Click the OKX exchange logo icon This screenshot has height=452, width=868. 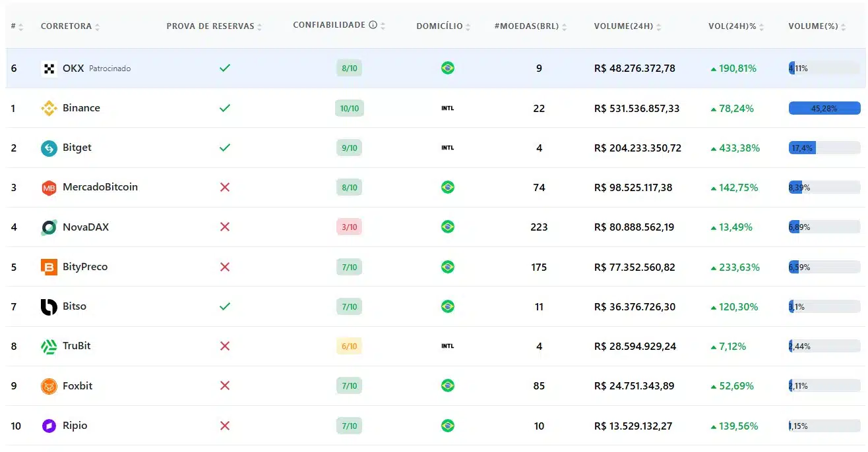click(x=49, y=69)
